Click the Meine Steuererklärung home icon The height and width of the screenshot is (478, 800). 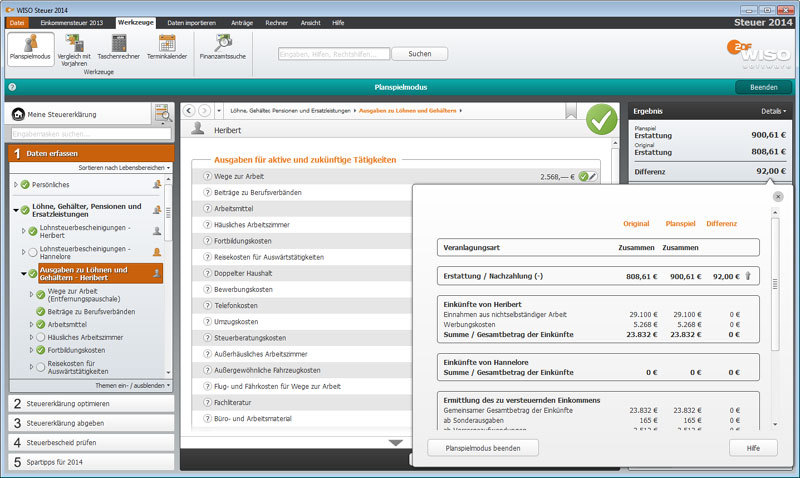[18, 114]
